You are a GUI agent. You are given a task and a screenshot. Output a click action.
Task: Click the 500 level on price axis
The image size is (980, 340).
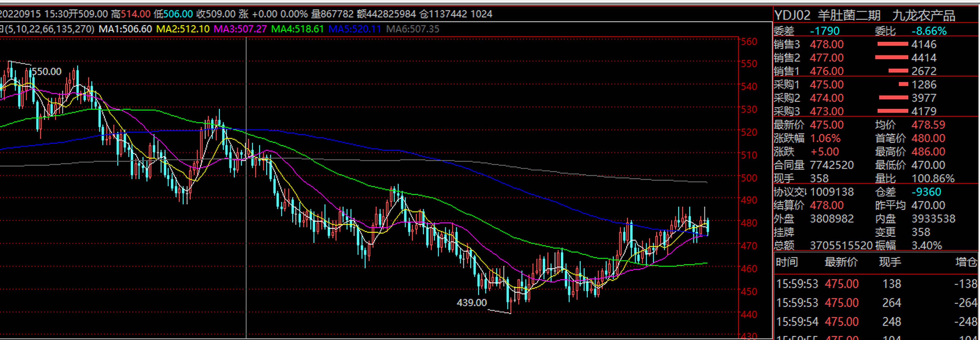click(x=749, y=178)
